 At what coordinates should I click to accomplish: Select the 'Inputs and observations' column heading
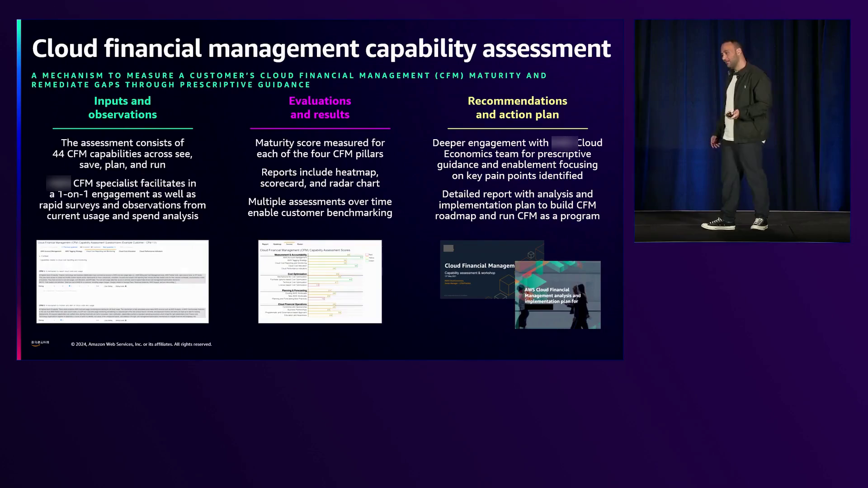(123, 108)
